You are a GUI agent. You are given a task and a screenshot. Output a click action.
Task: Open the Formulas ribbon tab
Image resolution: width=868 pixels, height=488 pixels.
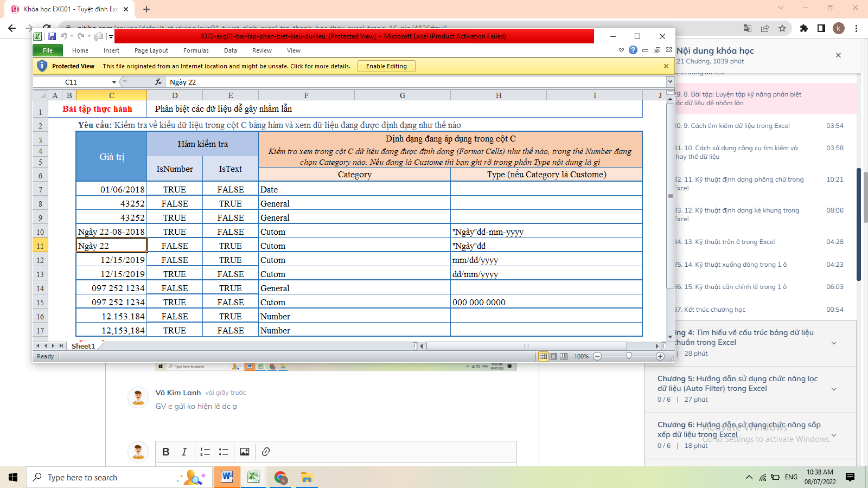coord(196,50)
